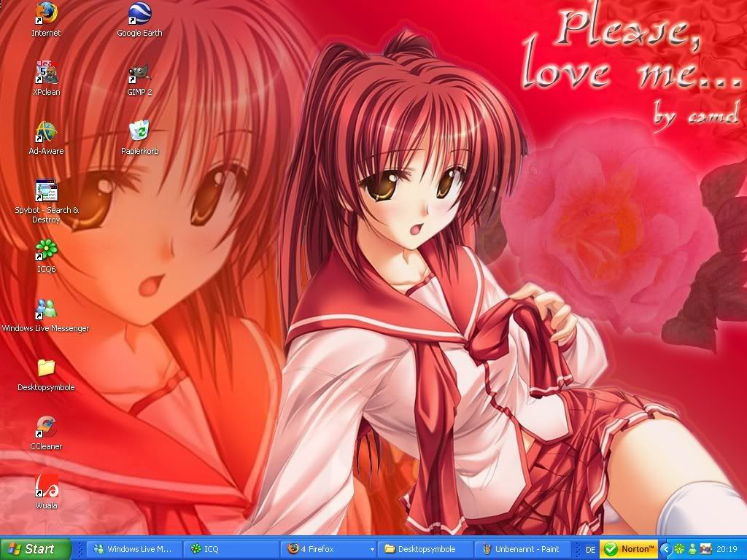Image resolution: width=747 pixels, height=560 pixels.
Task: Select the Papierkorb recycle bin icon
Action: tap(139, 138)
